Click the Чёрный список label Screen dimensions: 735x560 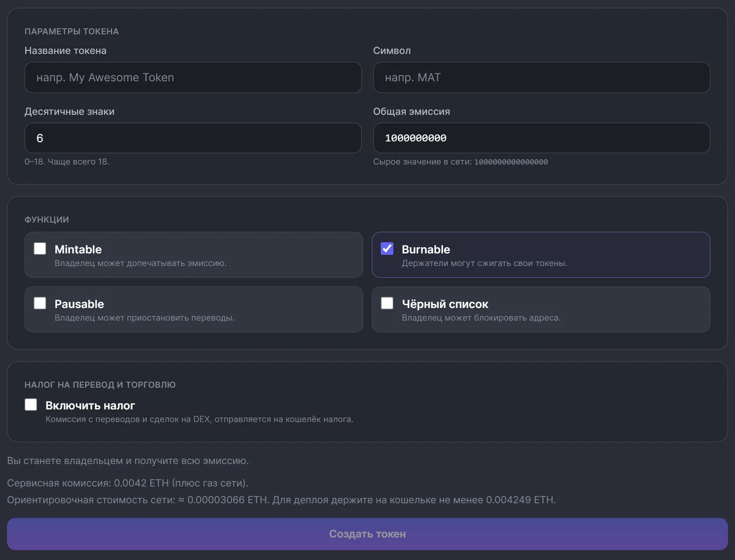pos(445,304)
